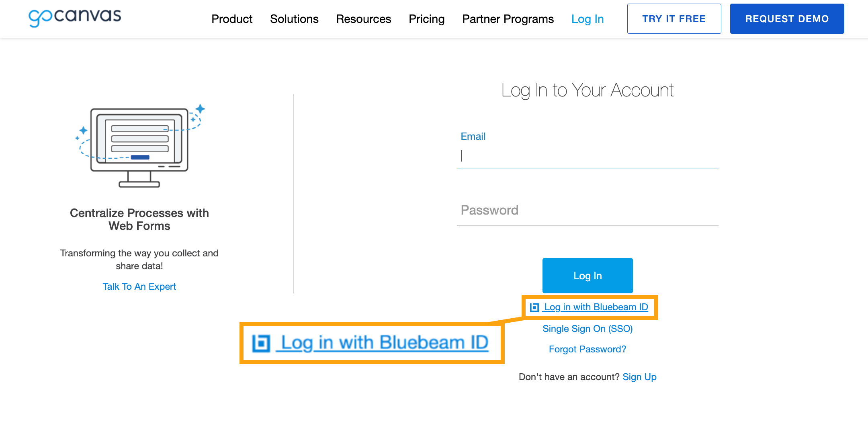Viewport: 868px width, 442px height.
Task: Click the monitor illustration above Centralize Processes
Action: click(x=139, y=147)
